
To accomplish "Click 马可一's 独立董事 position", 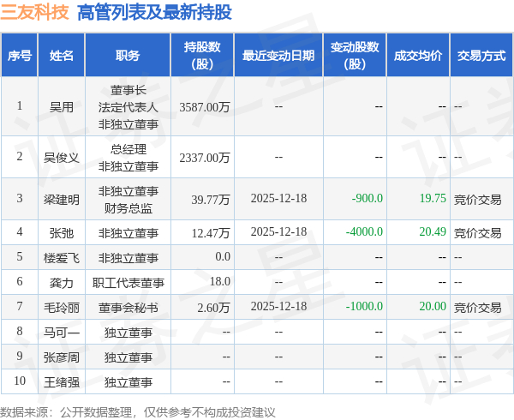I will pos(128,333).
